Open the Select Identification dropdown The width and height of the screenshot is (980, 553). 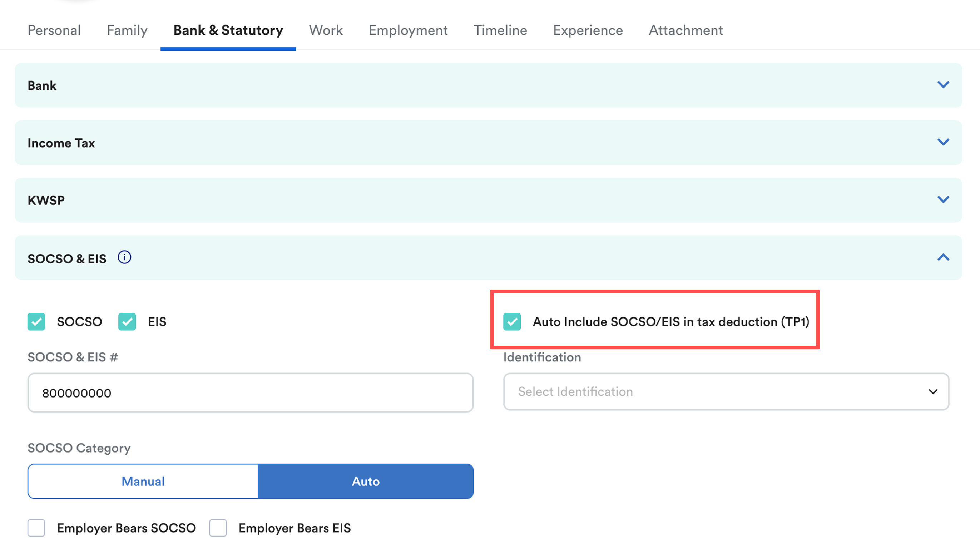(726, 391)
